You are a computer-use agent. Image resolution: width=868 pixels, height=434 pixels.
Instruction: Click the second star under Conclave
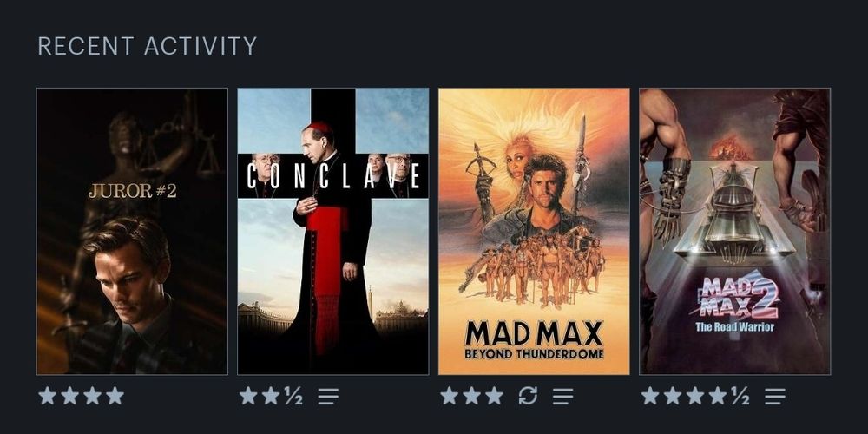point(271,396)
